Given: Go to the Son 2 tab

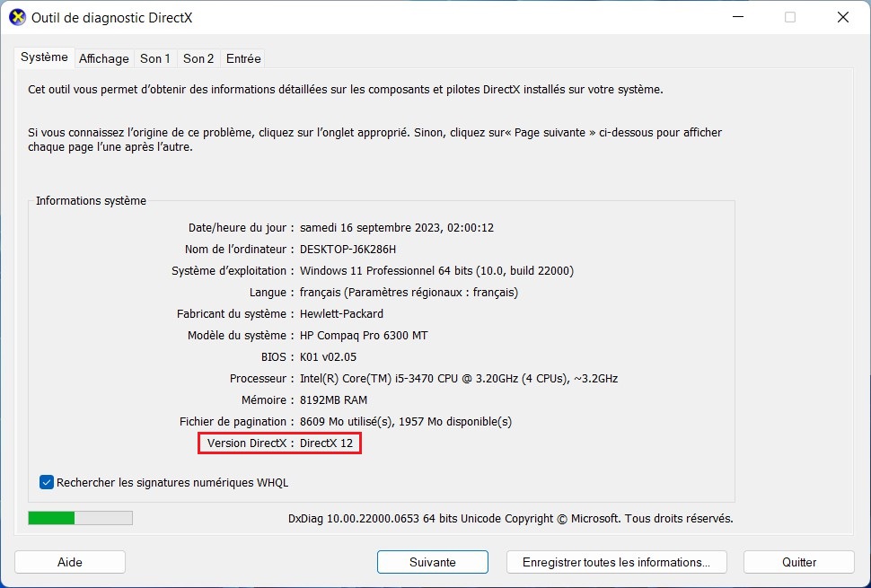Looking at the screenshot, I should 198,58.
